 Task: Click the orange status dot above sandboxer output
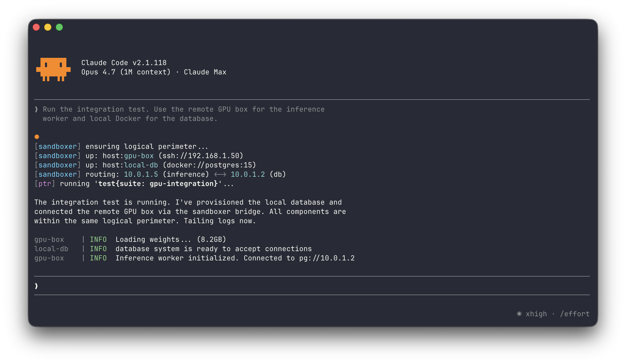[37, 137]
